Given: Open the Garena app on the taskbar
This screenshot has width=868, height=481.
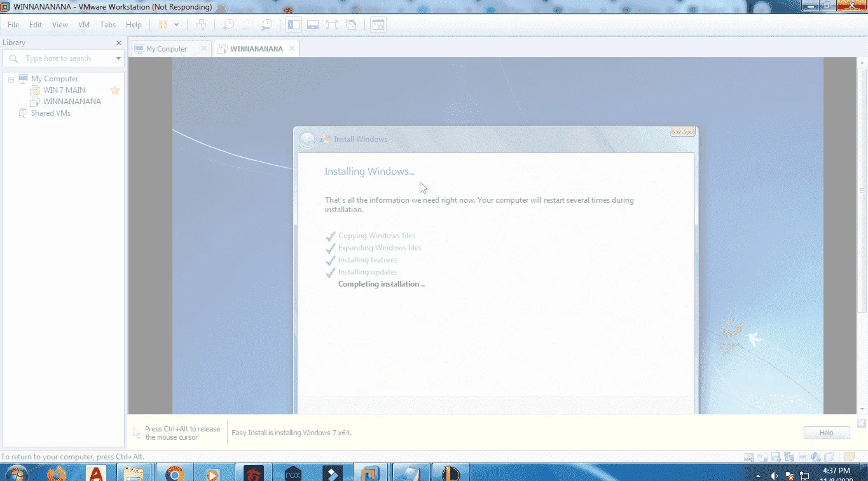Looking at the screenshot, I should [253, 473].
